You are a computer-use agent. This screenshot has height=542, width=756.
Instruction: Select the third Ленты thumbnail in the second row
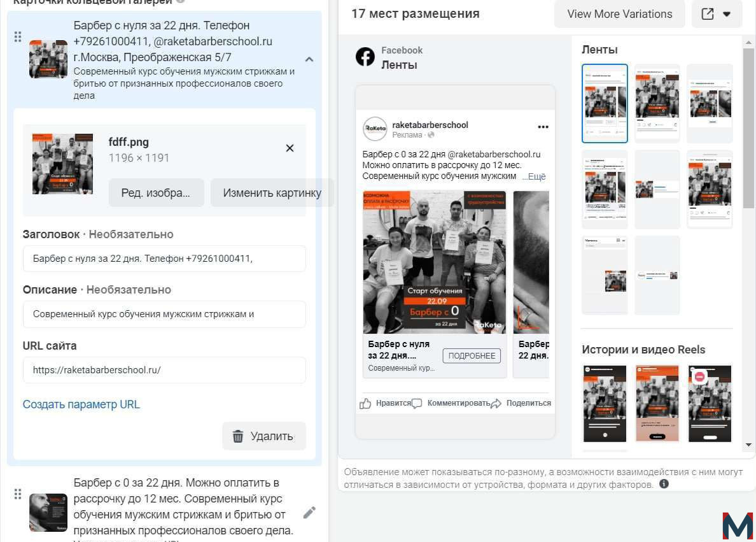[x=710, y=189]
